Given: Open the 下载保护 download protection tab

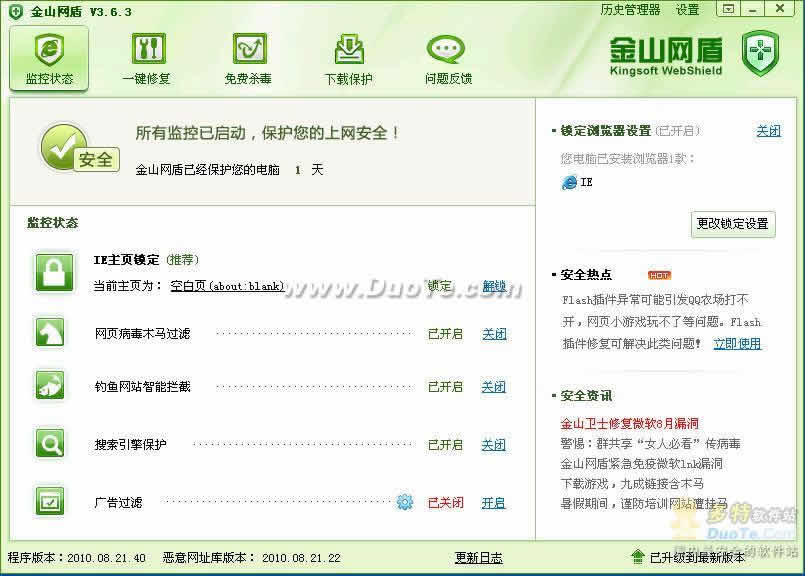Looking at the screenshot, I should pyautogui.click(x=349, y=59).
